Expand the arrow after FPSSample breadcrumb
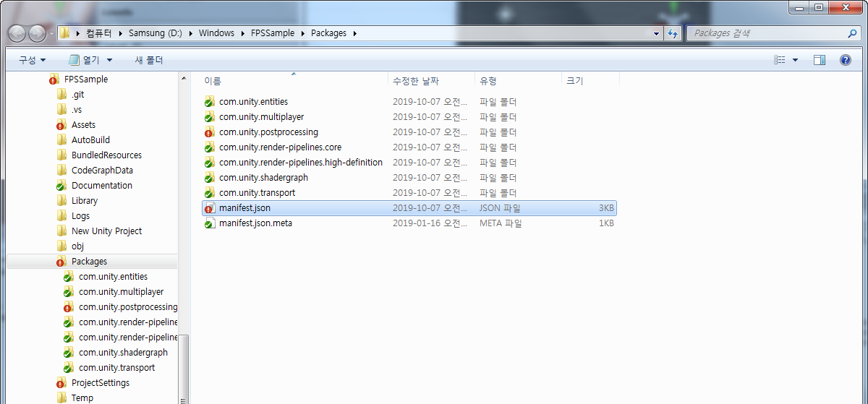The image size is (868, 404). click(x=304, y=33)
